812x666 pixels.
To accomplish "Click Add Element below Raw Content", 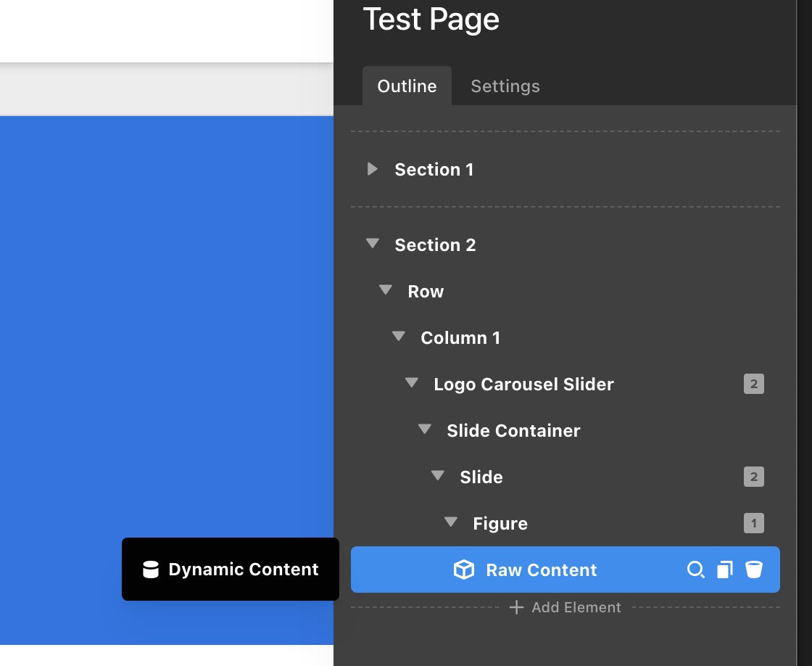I will [x=565, y=608].
